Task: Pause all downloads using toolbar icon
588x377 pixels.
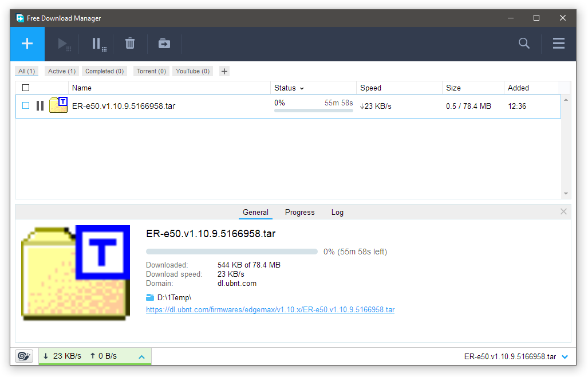Action: tap(98, 44)
